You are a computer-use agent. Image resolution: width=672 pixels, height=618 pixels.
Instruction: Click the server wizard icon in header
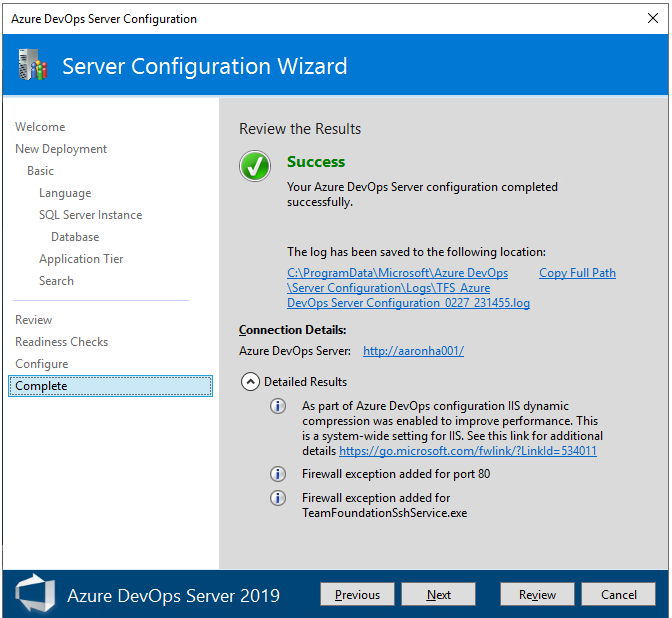tap(33, 65)
